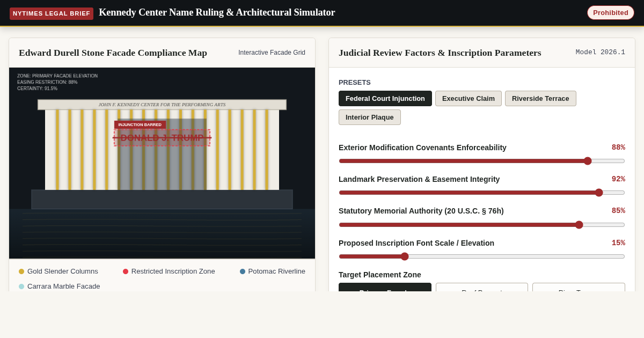Click the CERTAINTY: 91.5% readout
Image resolution: width=644 pixels, height=338 pixels.
[x=37, y=89]
